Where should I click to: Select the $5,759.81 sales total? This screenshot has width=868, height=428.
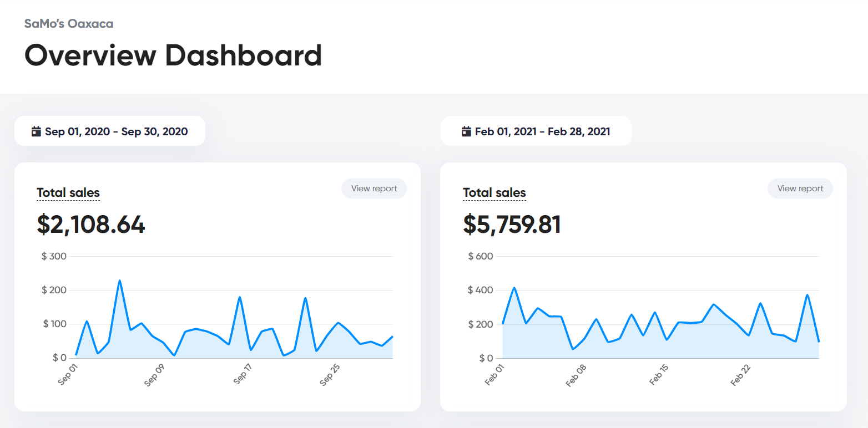512,225
